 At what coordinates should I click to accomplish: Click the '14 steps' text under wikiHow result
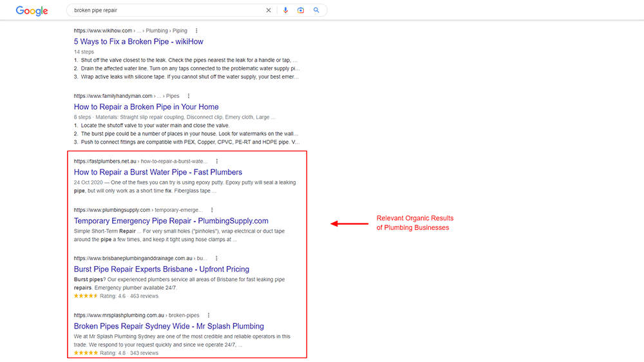click(84, 52)
